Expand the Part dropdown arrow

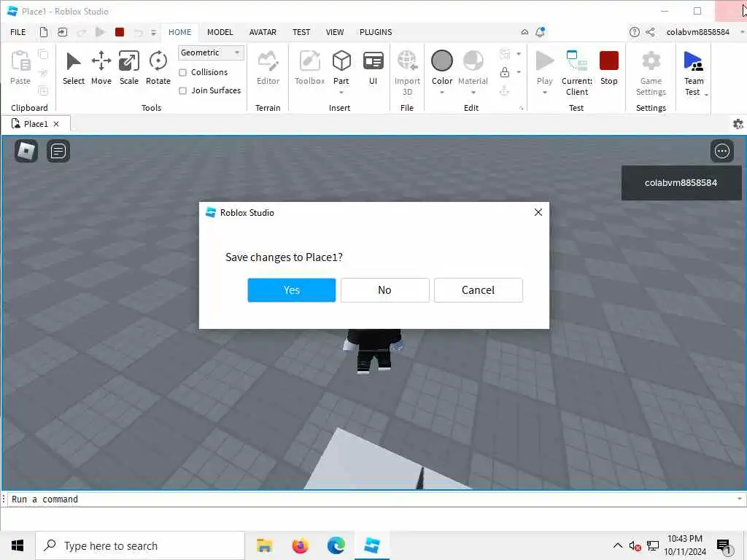341,92
